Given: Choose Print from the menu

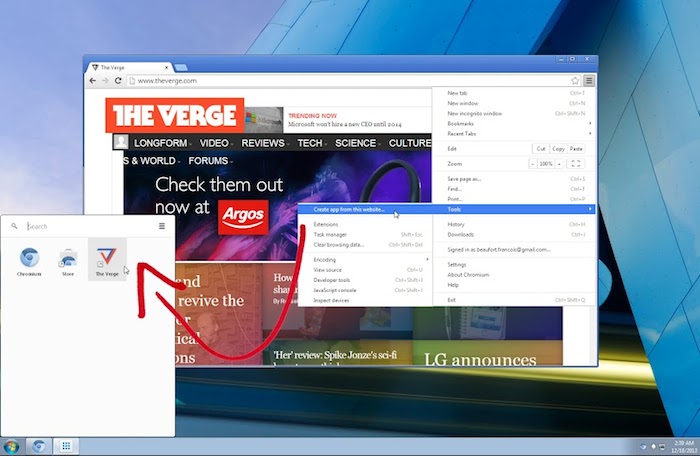Looking at the screenshot, I should coord(514,199).
